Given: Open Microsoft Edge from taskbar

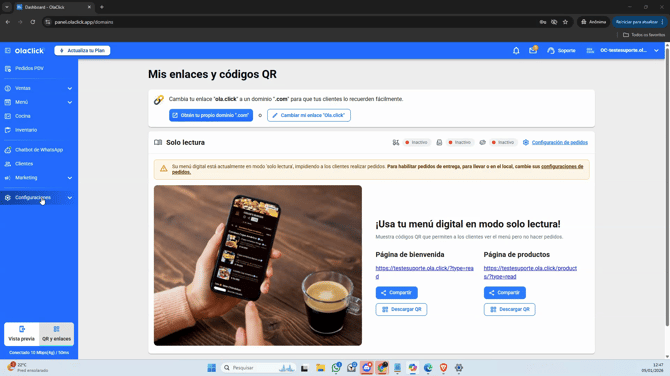Looking at the screenshot, I should point(428,367).
